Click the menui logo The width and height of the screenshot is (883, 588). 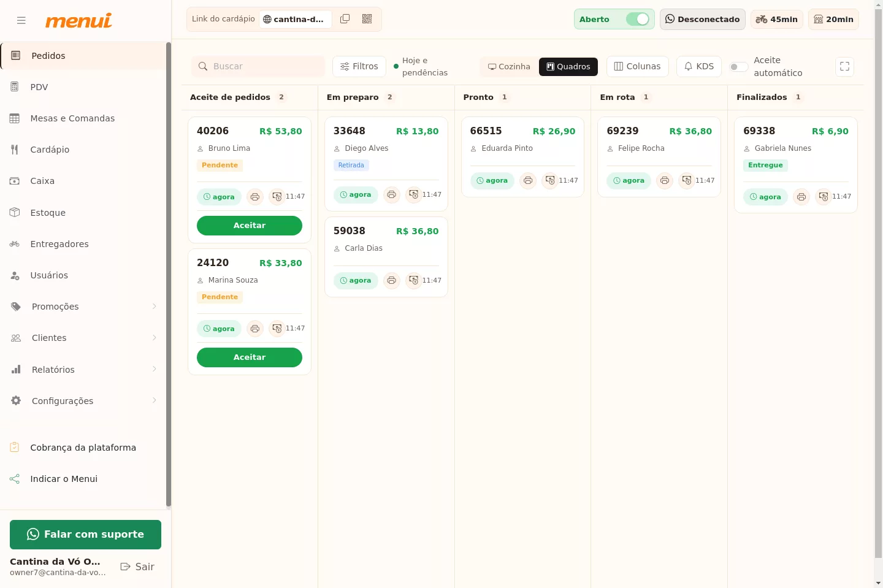78,20
